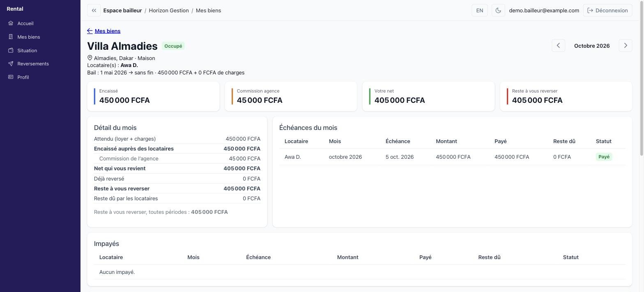Go to next month with right chevron

[626, 46]
